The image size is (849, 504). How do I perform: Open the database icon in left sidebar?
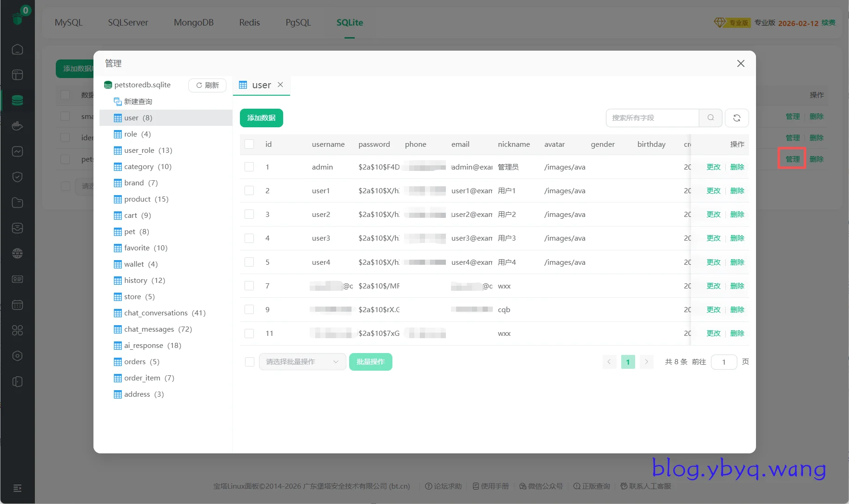click(17, 100)
